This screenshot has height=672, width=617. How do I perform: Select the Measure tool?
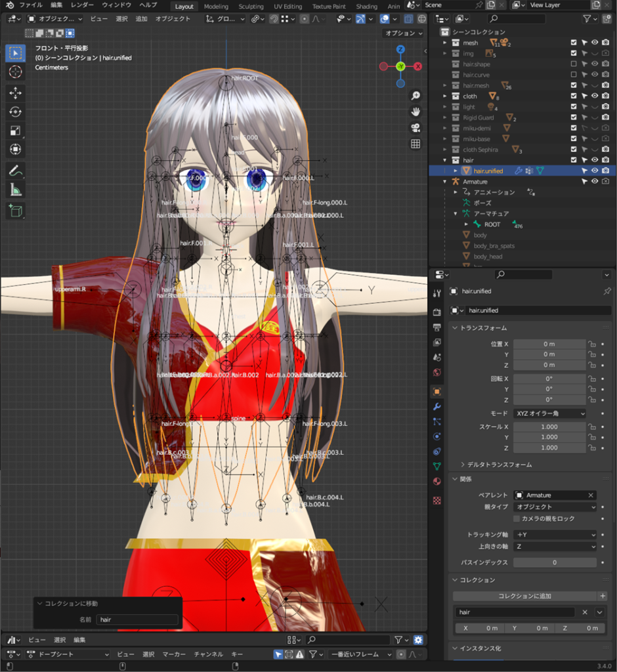tap(16, 190)
